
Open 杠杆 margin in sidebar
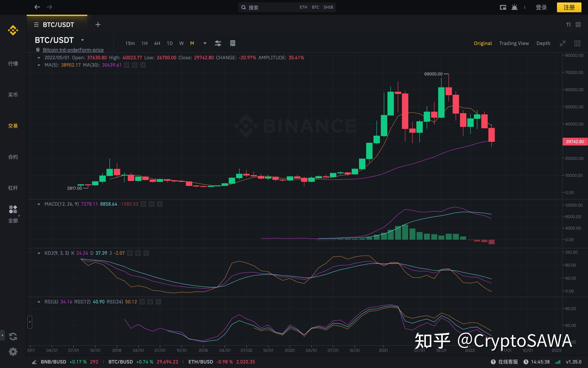tap(13, 188)
